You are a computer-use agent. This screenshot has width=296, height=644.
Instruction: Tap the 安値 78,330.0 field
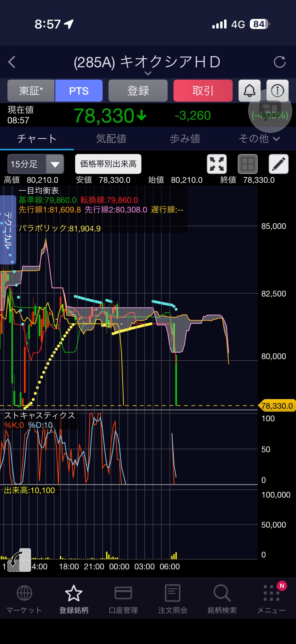click(x=103, y=180)
